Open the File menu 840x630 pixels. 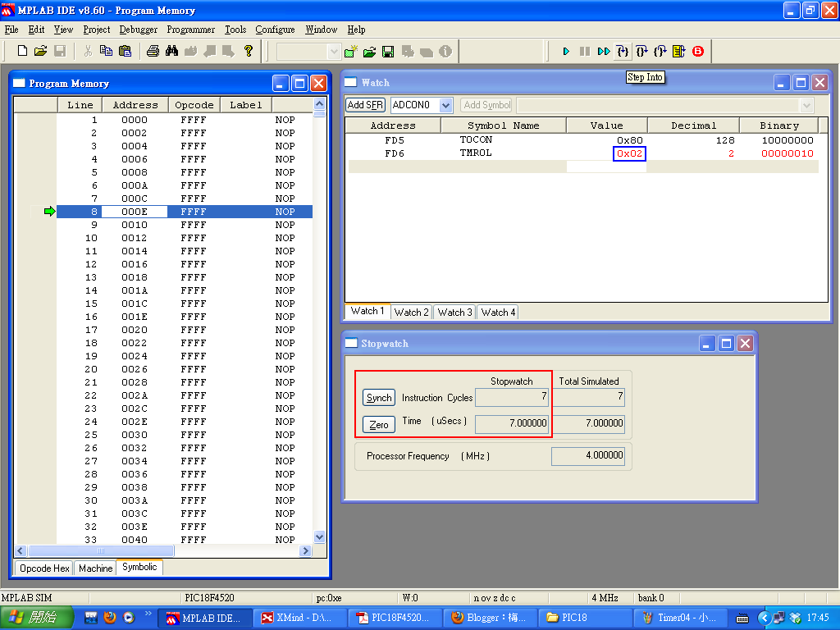click(x=11, y=30)
